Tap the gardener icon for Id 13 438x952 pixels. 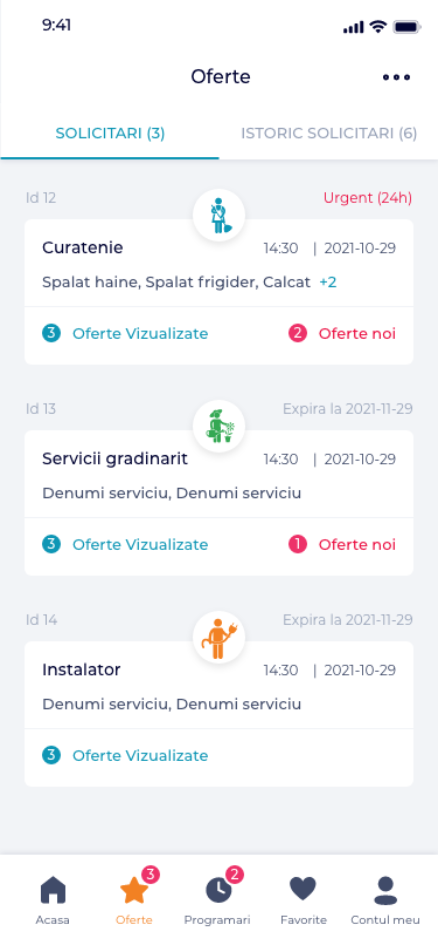click(x=219, y=426)
